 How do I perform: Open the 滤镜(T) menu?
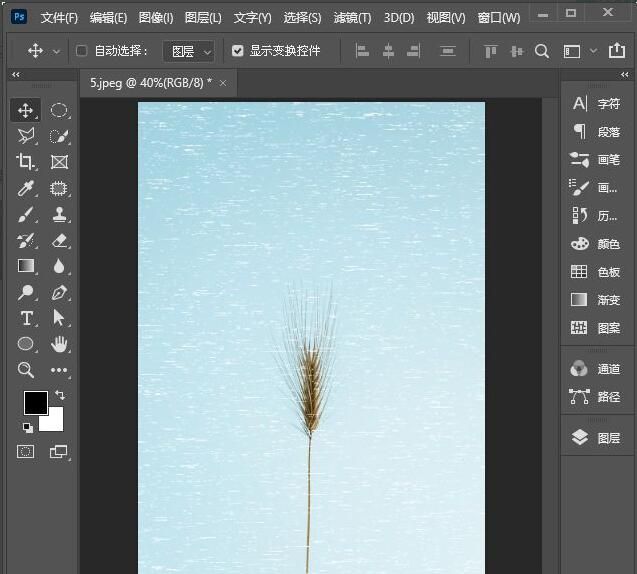(352, 18)
